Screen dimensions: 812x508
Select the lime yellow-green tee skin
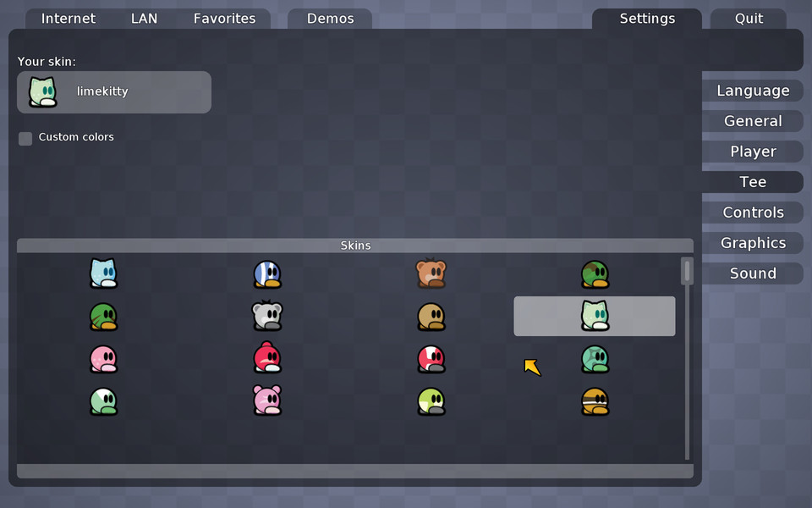click(431, 401)
